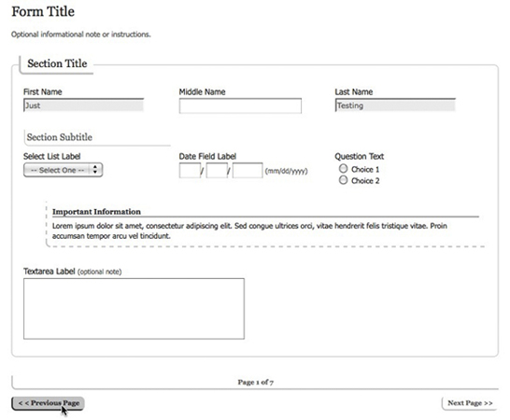Click the day box of date field
The height and width of the screenshot is (420, 510).
(x=217, y=171)
